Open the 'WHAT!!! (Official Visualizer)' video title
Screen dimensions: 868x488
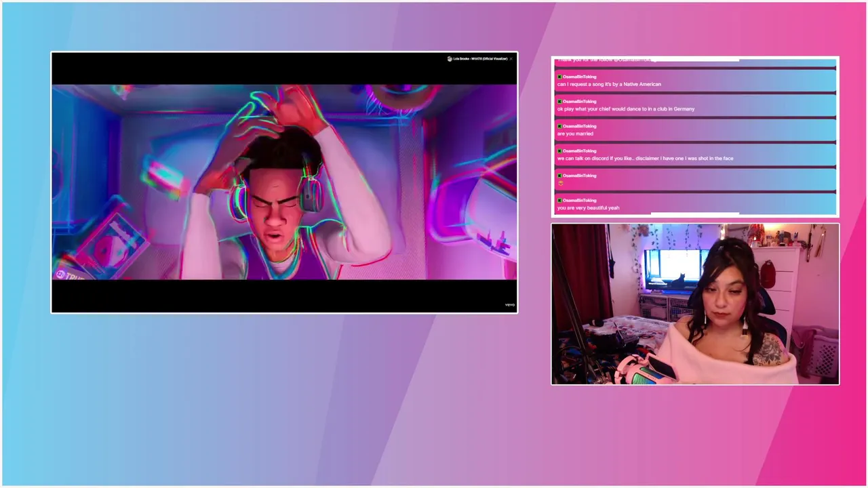pyautogui.click(x=480, y=59)
